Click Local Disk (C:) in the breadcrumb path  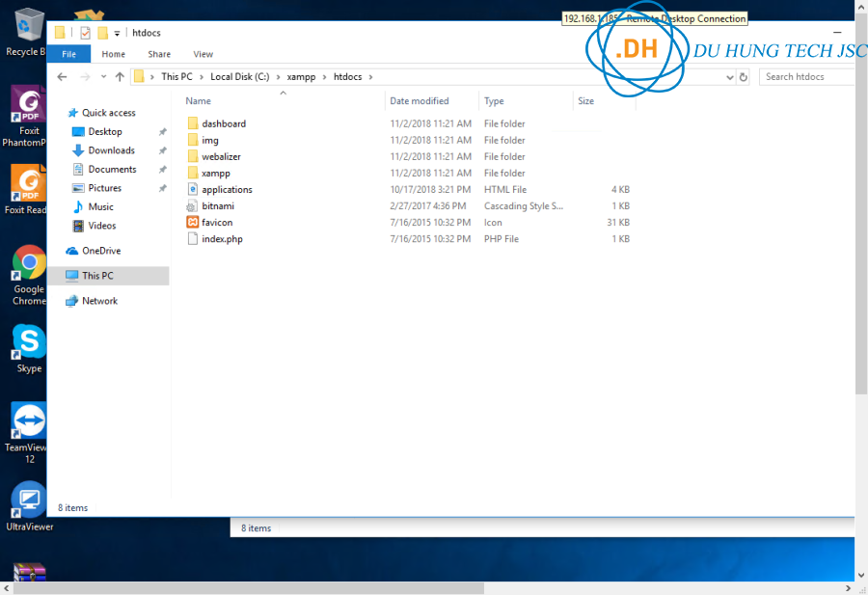(x=239, y=77)
